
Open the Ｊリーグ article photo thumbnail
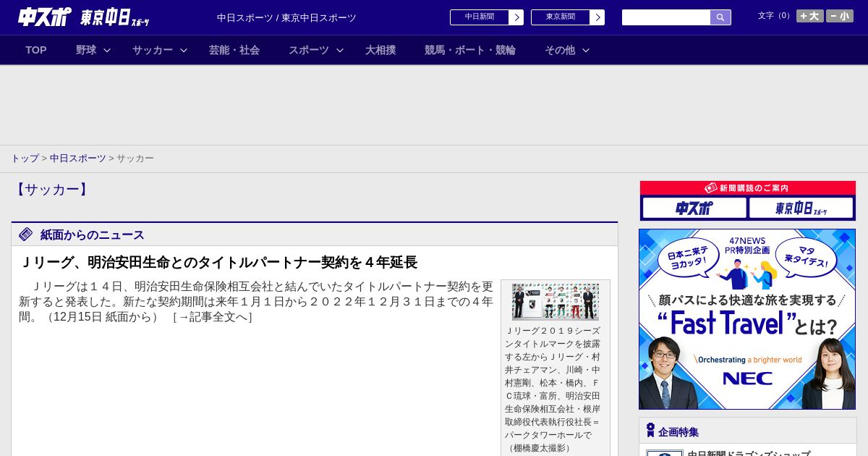556,302
